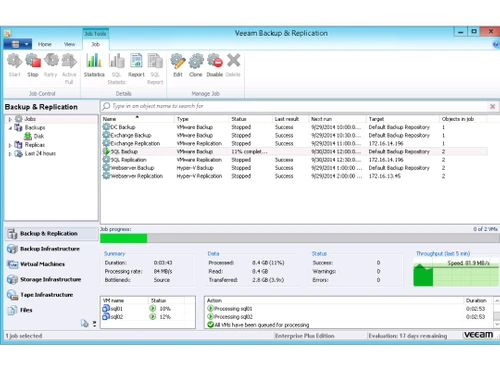Sort by the Type column header
The image size is (500, 375).
pos(202,119)
